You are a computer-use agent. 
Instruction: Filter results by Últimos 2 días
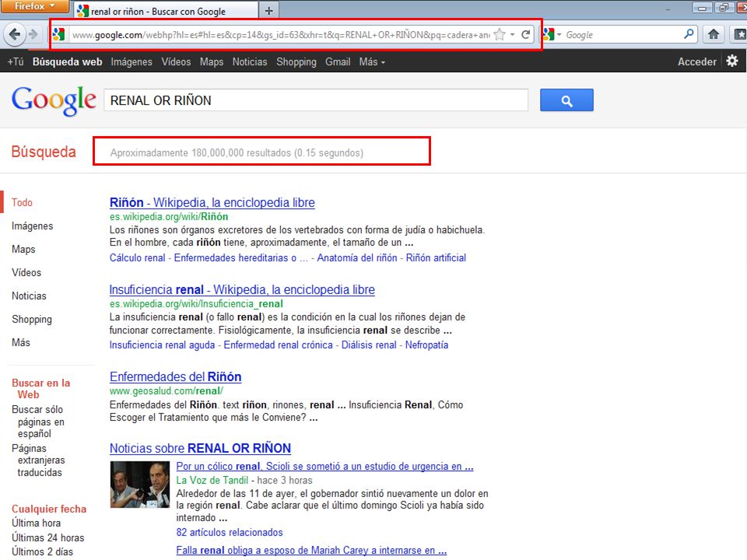pos(42,551)
